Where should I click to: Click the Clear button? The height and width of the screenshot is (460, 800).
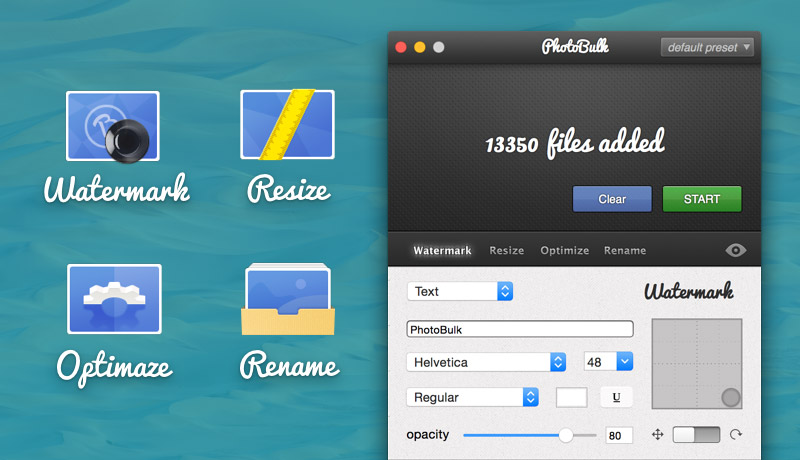(612, 199)
